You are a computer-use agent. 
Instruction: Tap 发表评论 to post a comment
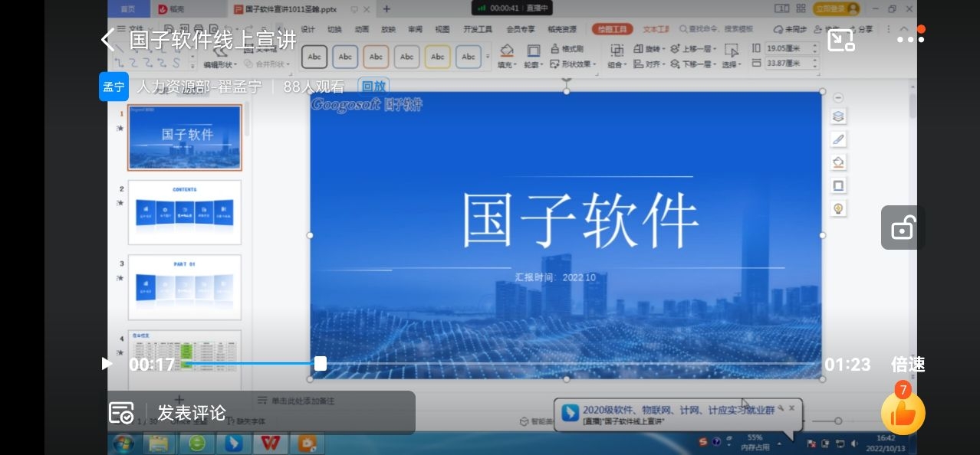point(192,413)
